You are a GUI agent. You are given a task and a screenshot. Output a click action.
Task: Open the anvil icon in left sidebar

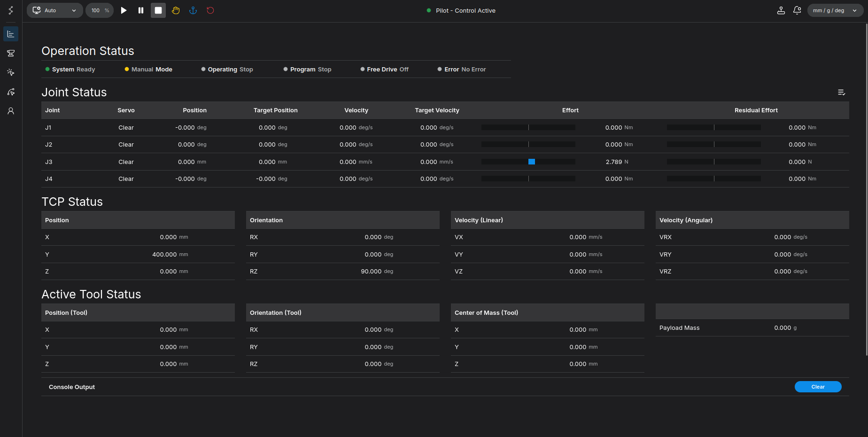point(11,53)
